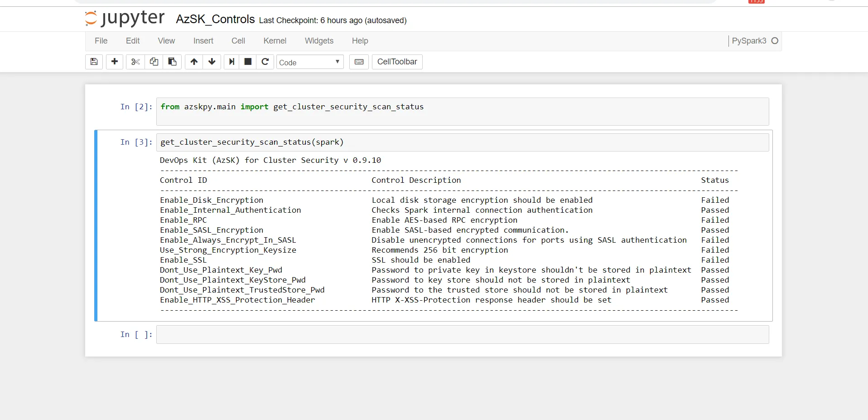This screenshot has width=868, height=420.
Task: Click the Status column header
Action: click(715, 180)
